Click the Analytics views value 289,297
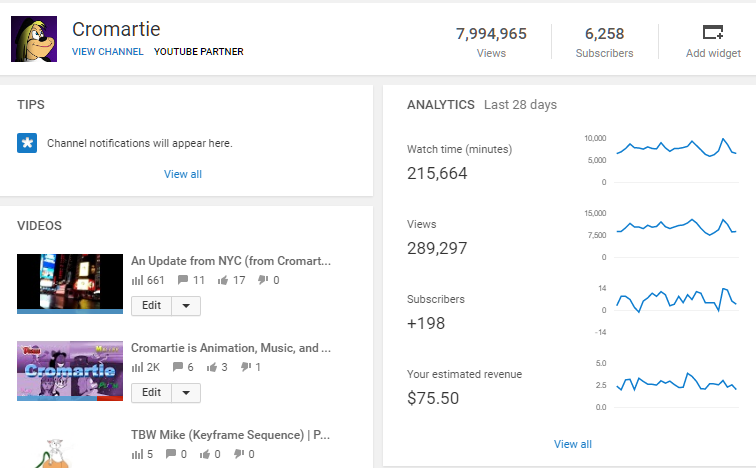The height and width of the screenshot is (468, 756). [437, 249]
